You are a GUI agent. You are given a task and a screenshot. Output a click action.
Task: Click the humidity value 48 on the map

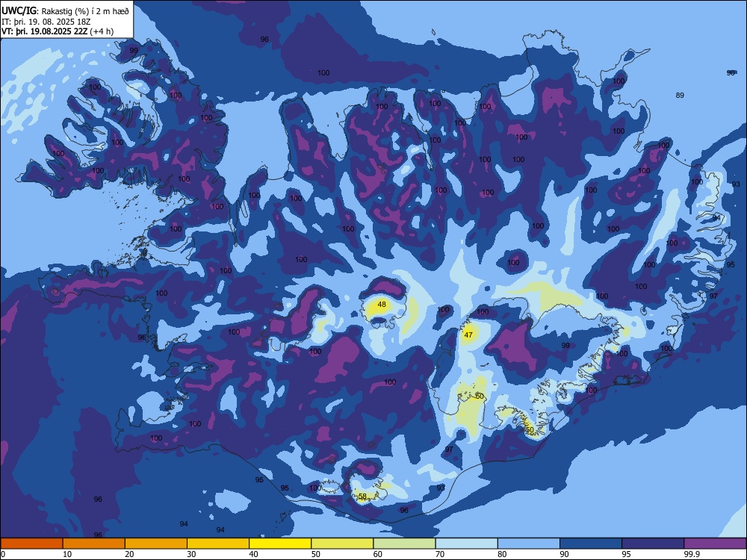click(x=382, y=305)
